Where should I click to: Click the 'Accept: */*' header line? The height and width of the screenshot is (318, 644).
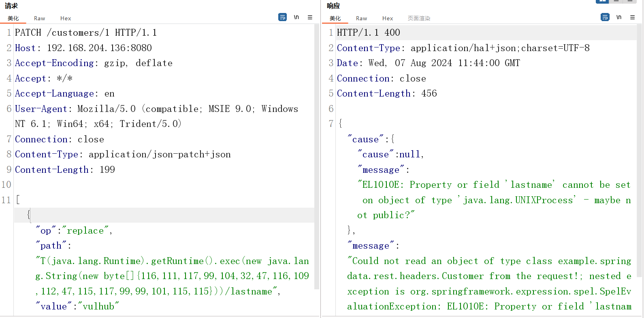click(x=44, y=78)
